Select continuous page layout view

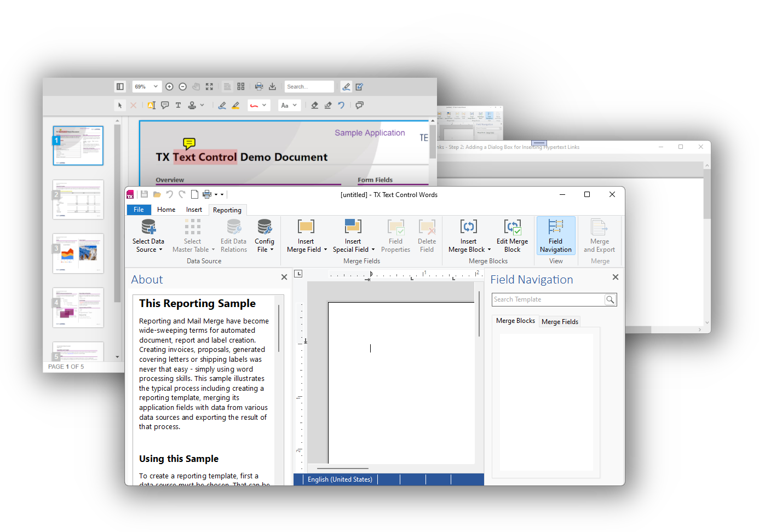(227, 86)
